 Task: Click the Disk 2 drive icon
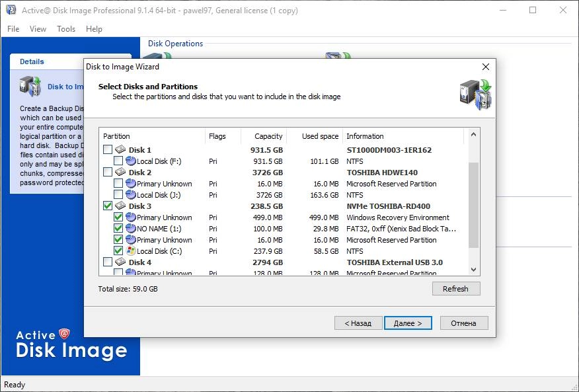120,172
